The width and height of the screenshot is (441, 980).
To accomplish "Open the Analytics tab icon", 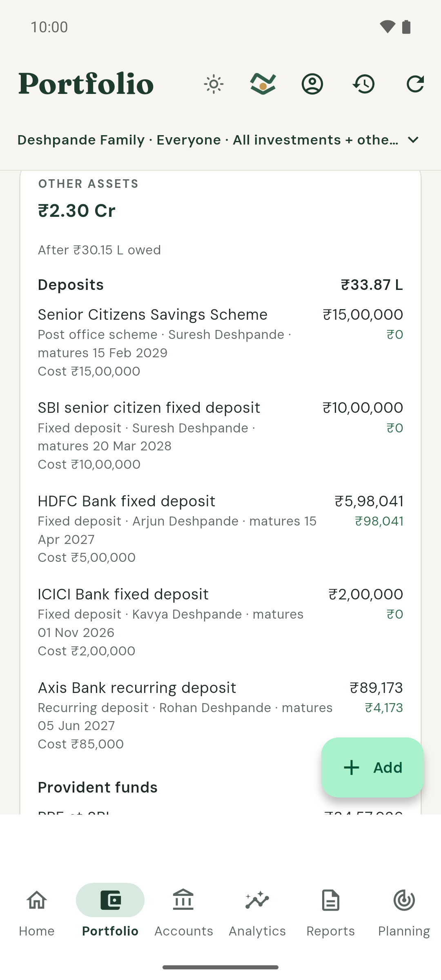I will 257,900.
